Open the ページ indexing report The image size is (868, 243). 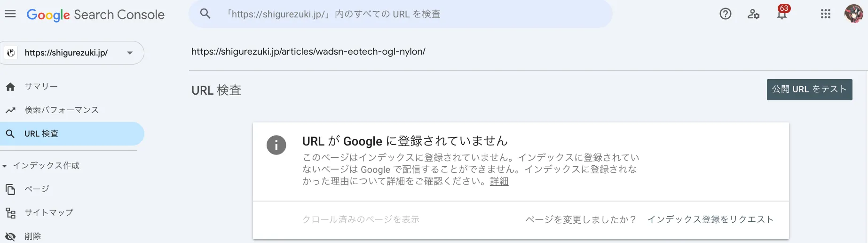tap(37, 189)
